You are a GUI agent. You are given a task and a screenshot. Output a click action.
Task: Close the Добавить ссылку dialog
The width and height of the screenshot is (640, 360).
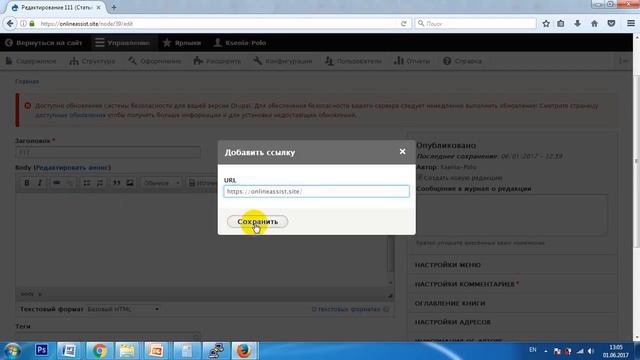[402, 151]
